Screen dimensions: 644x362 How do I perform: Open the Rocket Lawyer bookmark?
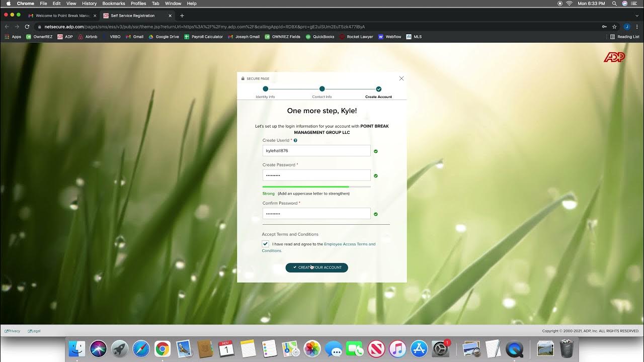[356, 37]
